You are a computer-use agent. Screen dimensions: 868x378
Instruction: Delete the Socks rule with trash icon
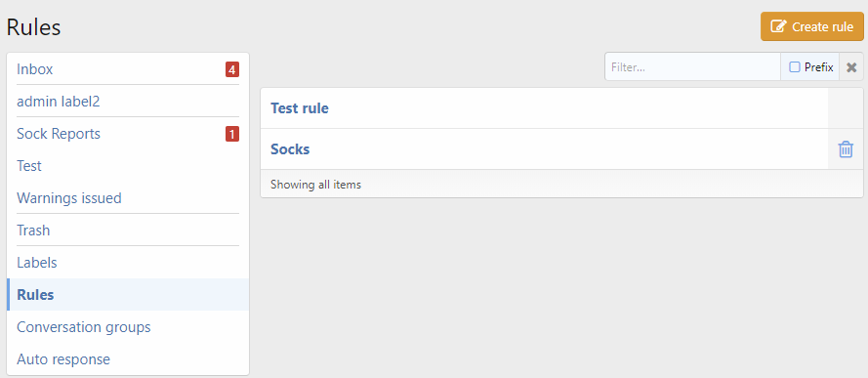point(846,148)
